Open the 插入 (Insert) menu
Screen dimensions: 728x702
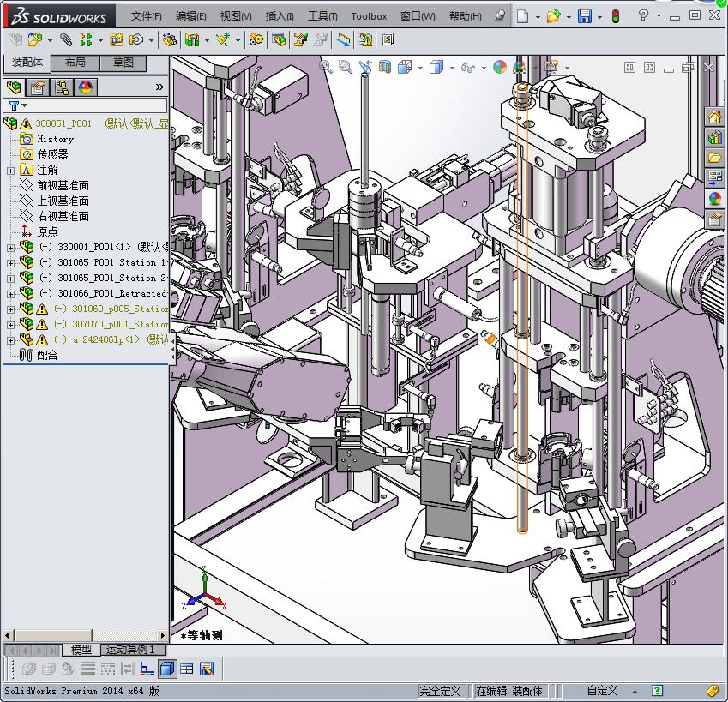pos(280,16)
